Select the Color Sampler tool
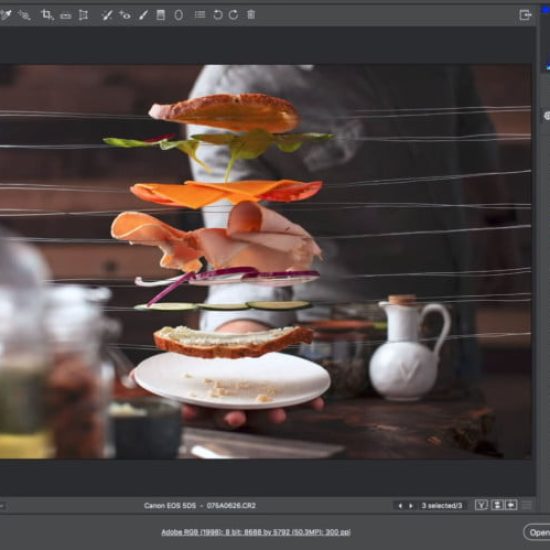 point(6,15)
